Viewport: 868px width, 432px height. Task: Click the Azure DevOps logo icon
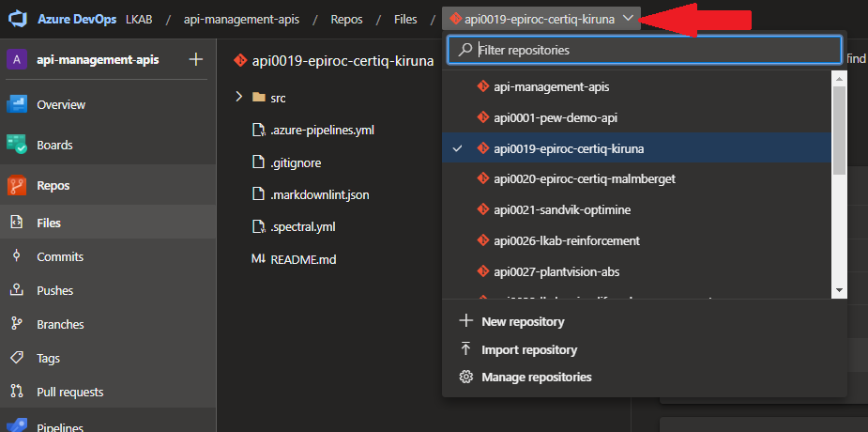[x=18, y=20]
